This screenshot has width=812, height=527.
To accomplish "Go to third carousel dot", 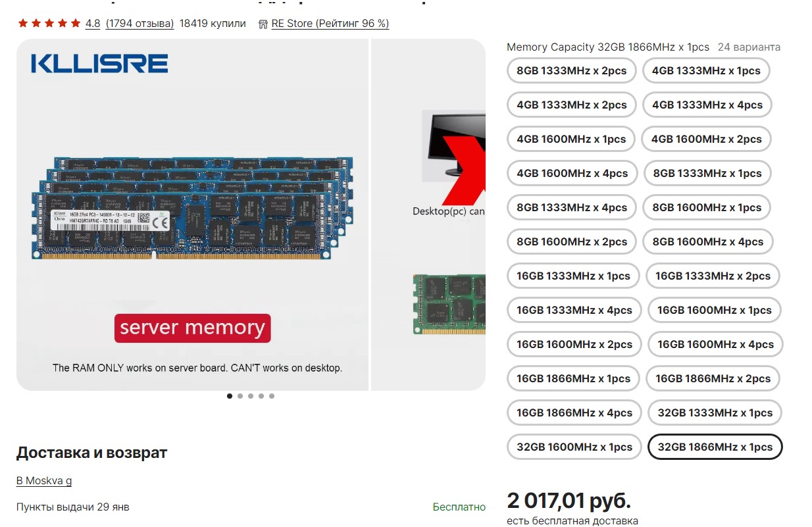I will click(x=251, y=396).
